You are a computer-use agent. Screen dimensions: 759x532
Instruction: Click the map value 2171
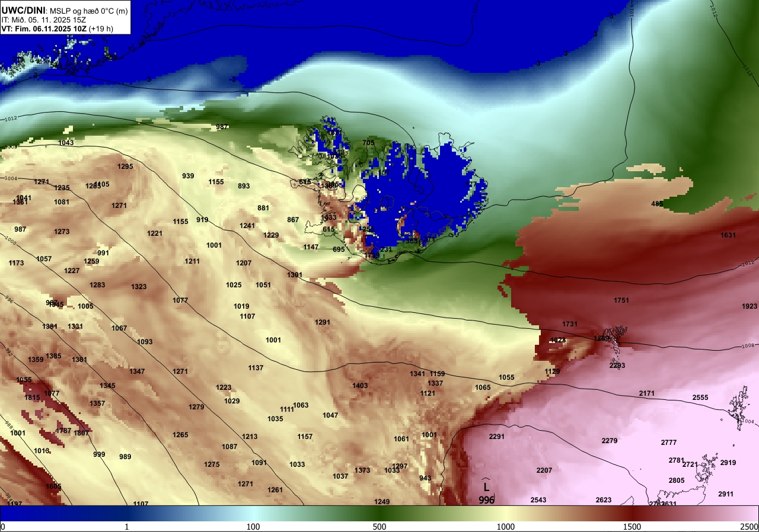point(647,393)
